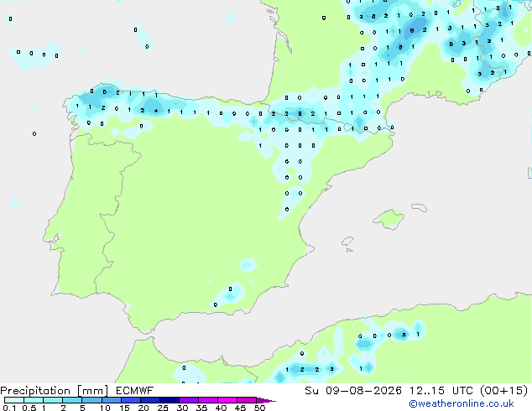Click the 25–30 mm navy legend swatch

coord(169,400)
